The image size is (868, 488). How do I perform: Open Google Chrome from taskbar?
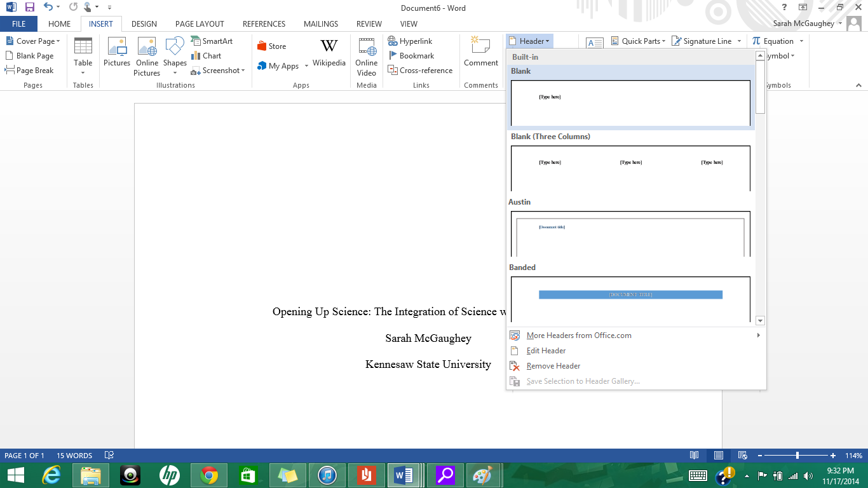209,475
